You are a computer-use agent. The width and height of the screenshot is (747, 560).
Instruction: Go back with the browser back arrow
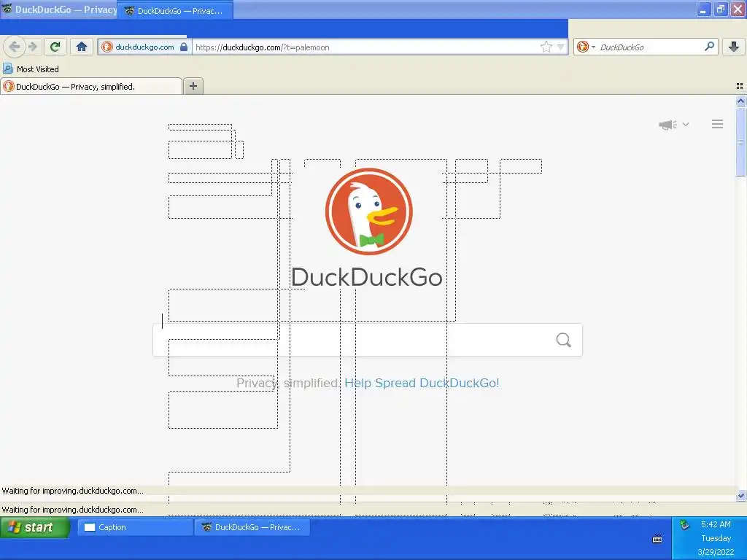click(x=15, y=47)
